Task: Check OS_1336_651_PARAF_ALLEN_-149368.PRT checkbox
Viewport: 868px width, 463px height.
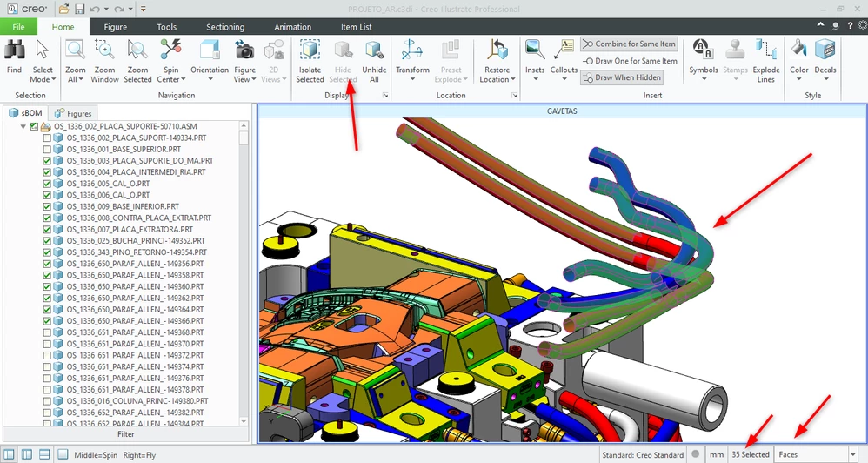Action: point(47,332)
